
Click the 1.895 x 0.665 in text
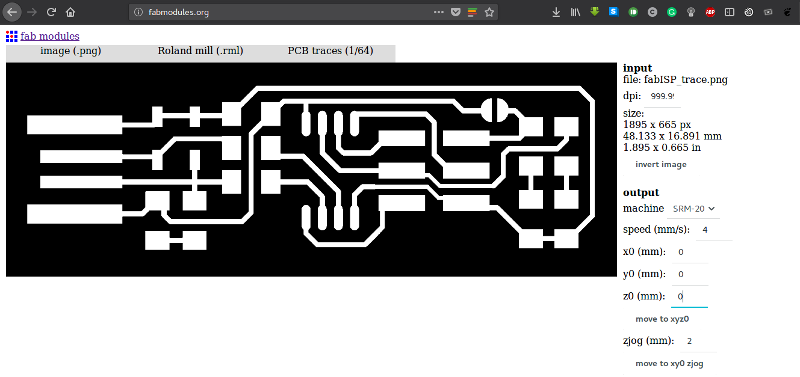point(662,147)
